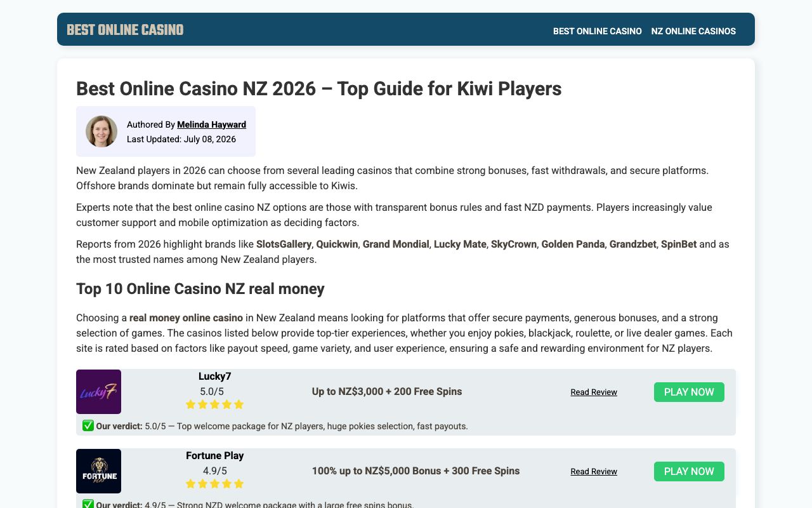The height and width of the screenshot is (508, 812).
Task: Click the Lucky7 casino logo
Action: coord(98,392)
